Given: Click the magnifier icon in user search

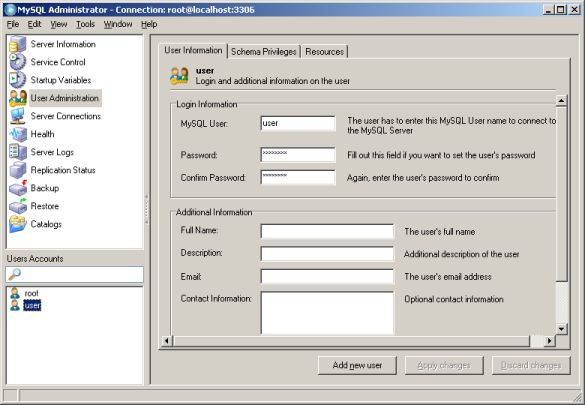Looking at the screenshot, I should (x=15, y=274).
